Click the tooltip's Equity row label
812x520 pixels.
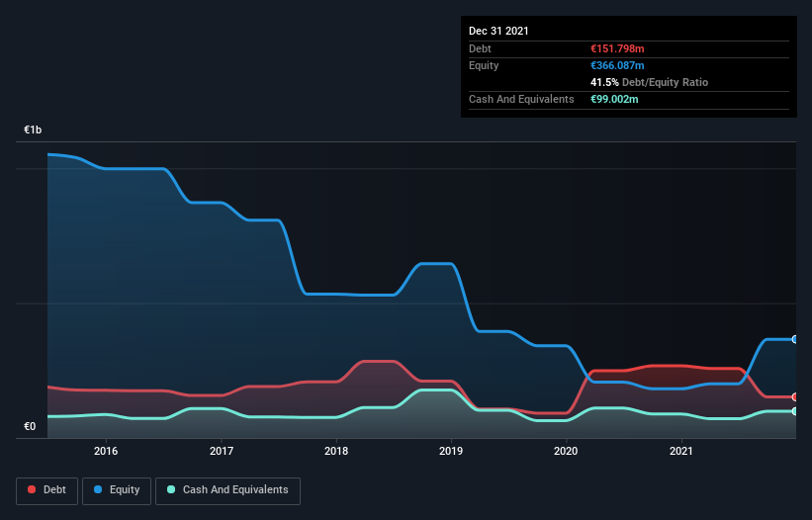[484, 65]
